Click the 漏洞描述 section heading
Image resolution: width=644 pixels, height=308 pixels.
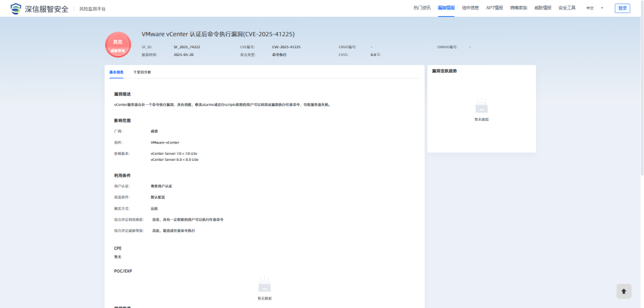pos(122,94)
